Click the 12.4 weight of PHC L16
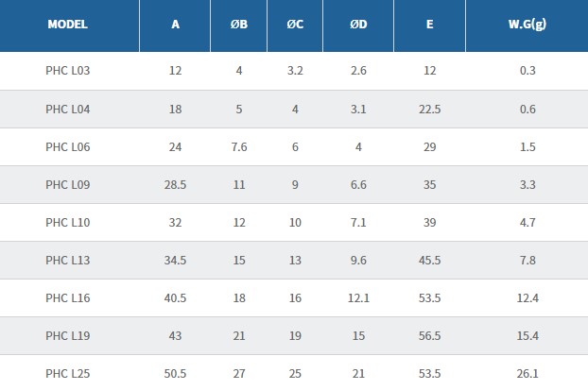The image size is (588, 390). 527,298
